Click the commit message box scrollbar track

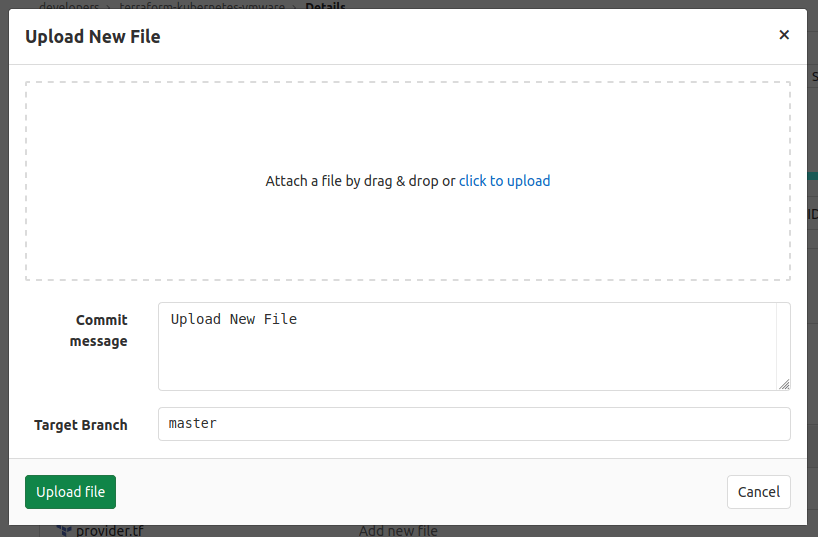(783, 340)
